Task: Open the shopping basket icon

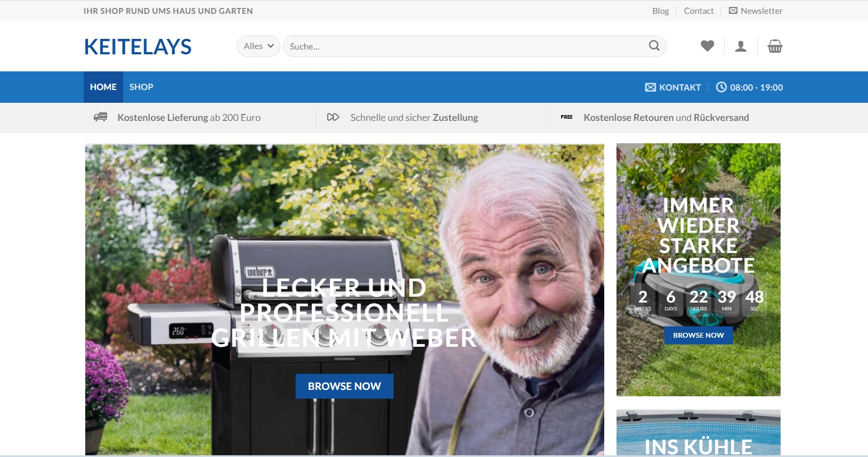Action: [x=775, y=46]
